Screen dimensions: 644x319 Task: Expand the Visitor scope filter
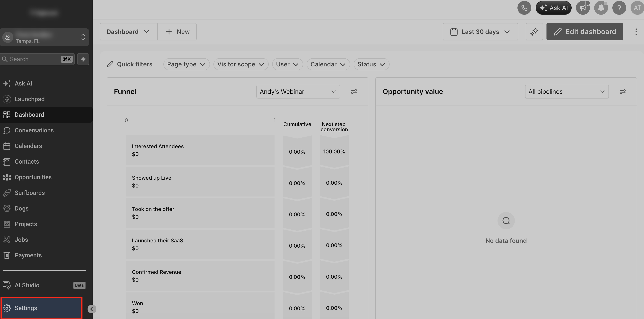241,64
